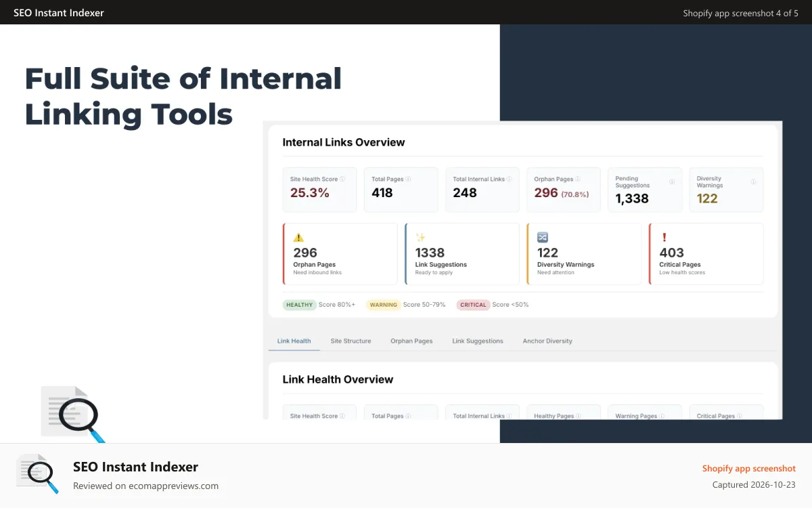The height and width of the screenshot is (508, 812).
Task: Click info icon beside Total Internal Links under Link Health Overview
Action: click(x=510, y=416)
